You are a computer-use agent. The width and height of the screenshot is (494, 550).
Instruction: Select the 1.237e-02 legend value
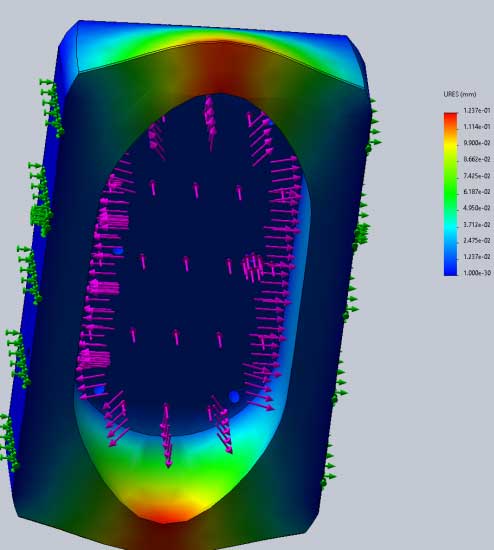[477, 257]
